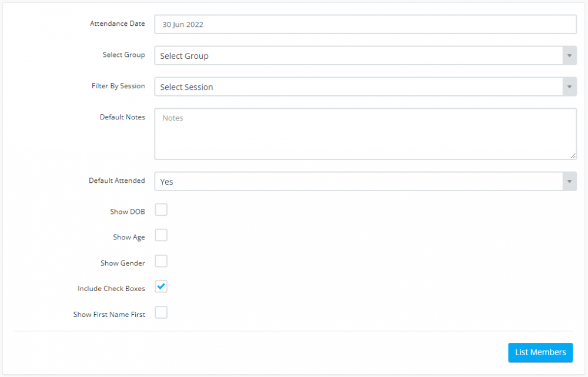Tick the Show Age checkbox
Viewport: 588px width, 377px height.
point(161,235)
